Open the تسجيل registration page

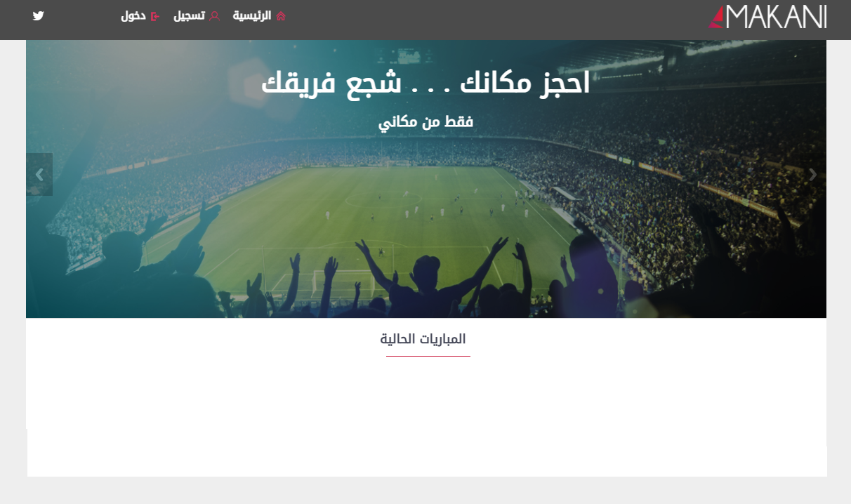tap(190, 15)
